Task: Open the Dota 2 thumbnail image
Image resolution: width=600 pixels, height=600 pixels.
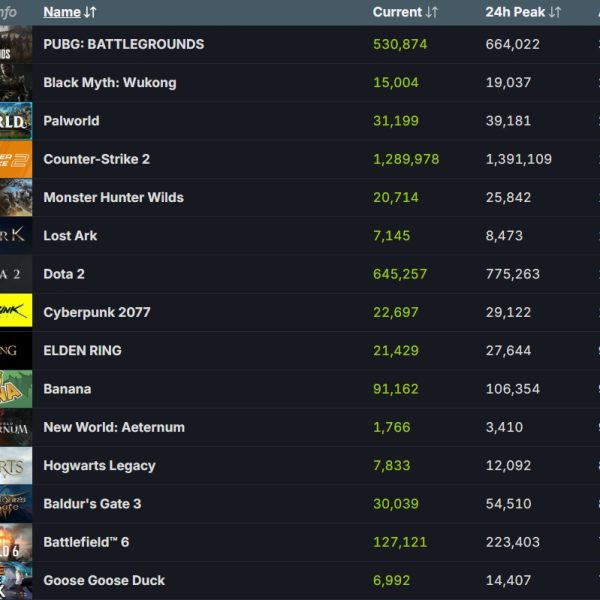Action: pos(15,274)
